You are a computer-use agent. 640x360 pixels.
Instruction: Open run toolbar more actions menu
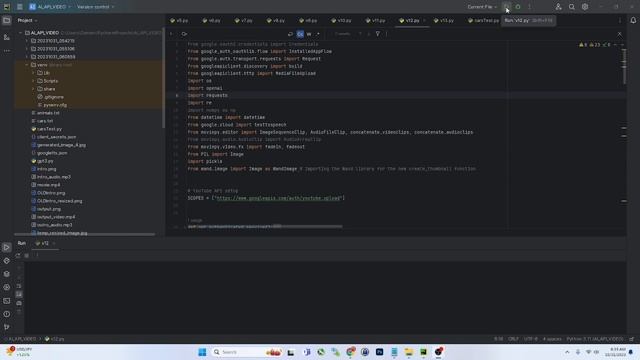coord(529,7)
